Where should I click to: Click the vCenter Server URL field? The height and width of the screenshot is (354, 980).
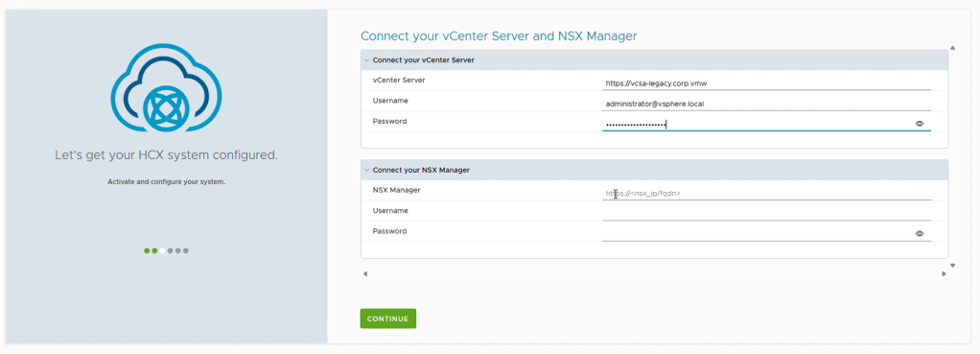coord(766,83)
